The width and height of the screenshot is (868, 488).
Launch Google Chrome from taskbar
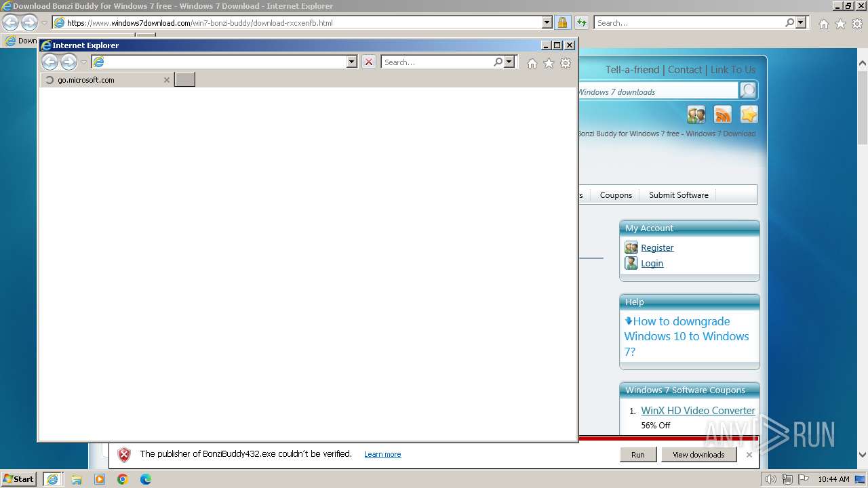pos(123,479)
